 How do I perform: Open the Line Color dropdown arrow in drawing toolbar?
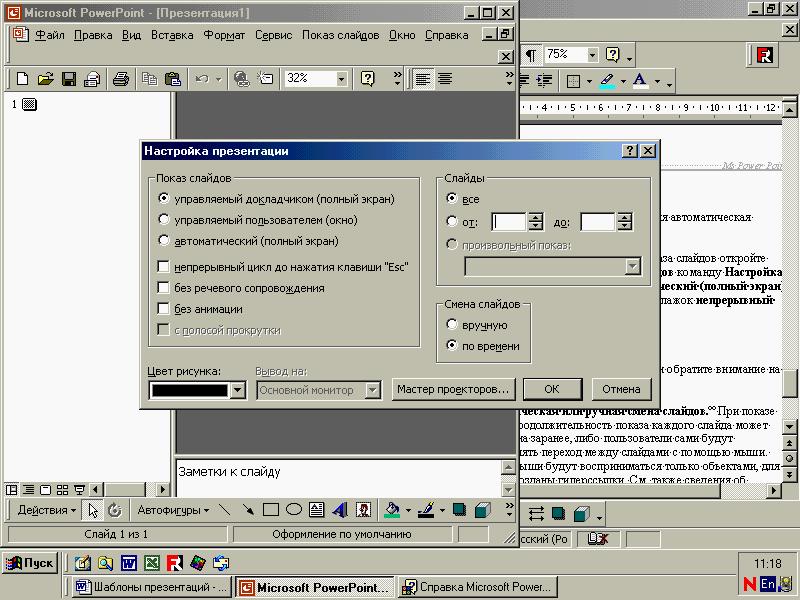[442, 510]
